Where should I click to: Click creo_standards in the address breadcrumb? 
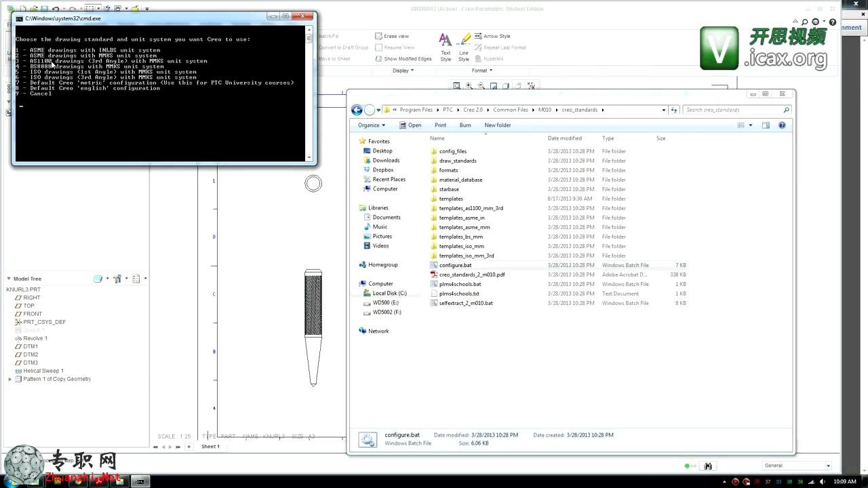coord(580,110)
